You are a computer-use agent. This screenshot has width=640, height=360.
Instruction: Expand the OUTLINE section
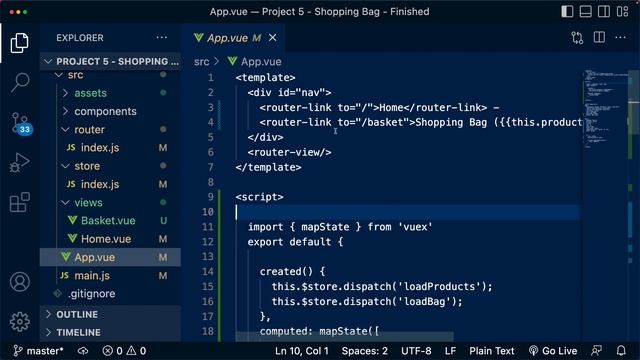coord(110,314)
